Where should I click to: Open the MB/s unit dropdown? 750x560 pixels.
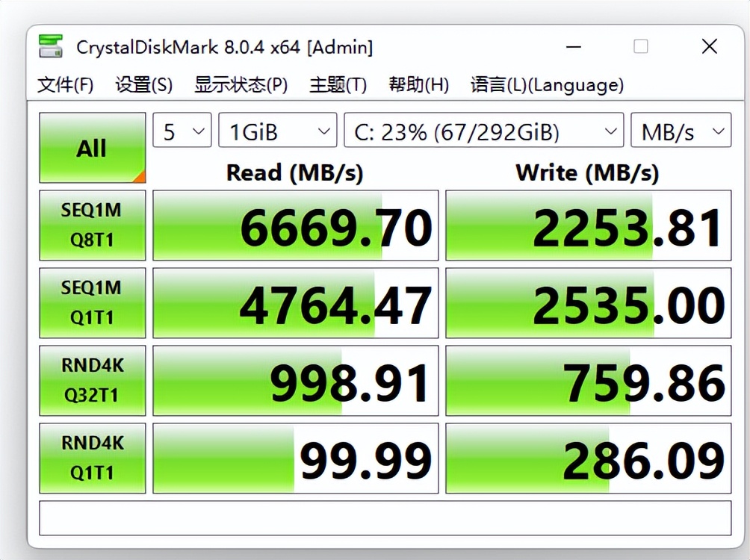[x=681, y=130]
